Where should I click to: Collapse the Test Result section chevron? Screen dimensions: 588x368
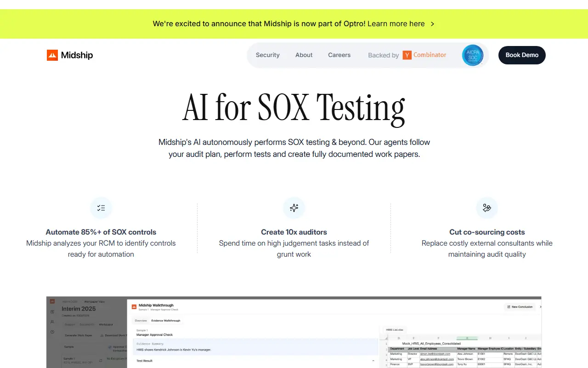click(x=373, y=361)
